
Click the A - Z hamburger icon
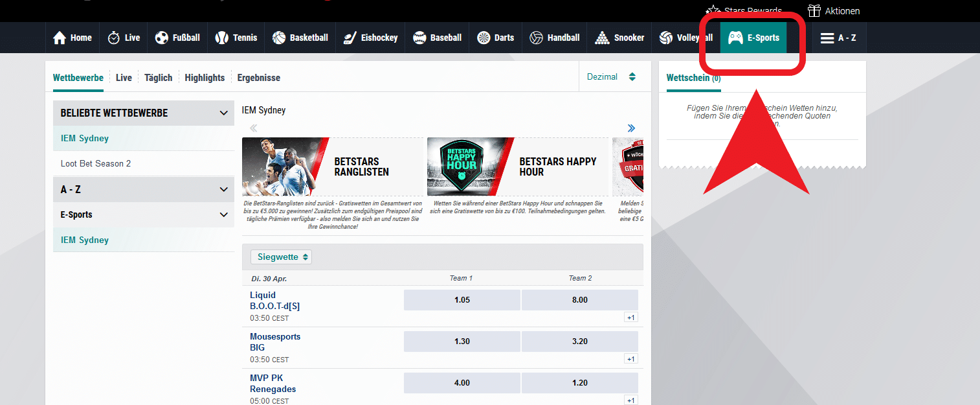click(827, 38)
